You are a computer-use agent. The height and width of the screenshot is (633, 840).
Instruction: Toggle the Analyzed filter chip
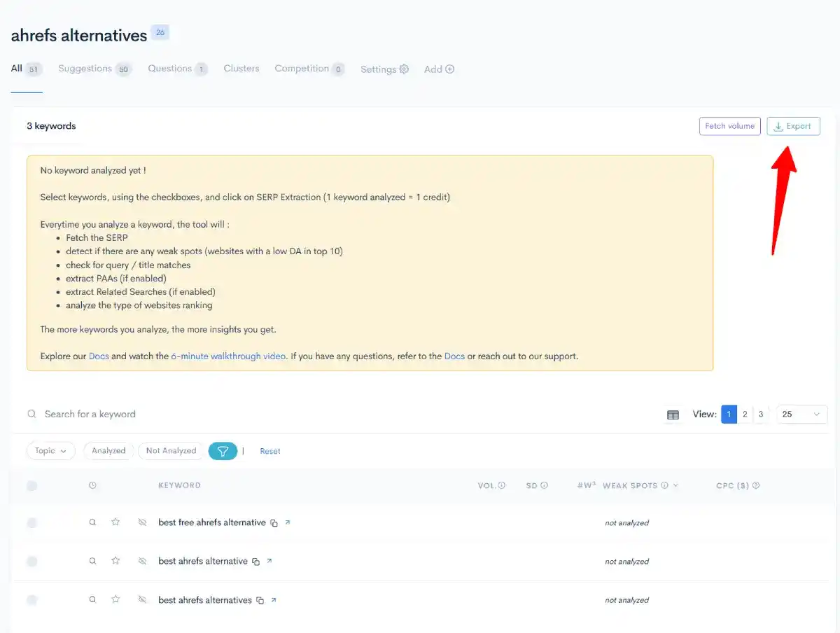[108, 451]
